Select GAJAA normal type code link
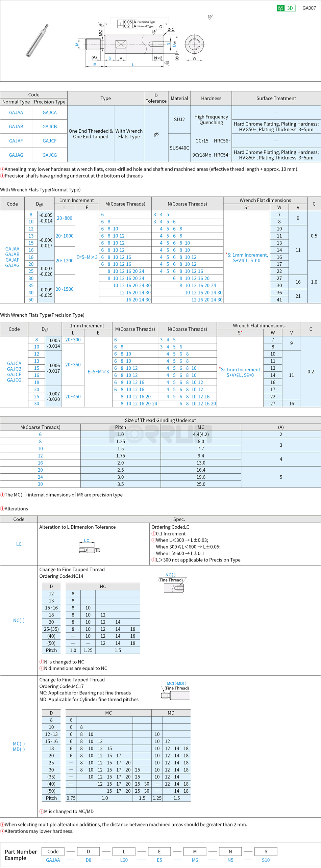 [16, 112]
